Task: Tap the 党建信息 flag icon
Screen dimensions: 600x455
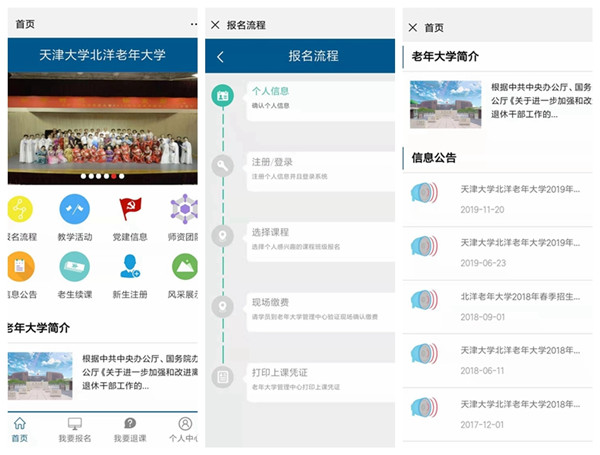Action: point(130,209)
